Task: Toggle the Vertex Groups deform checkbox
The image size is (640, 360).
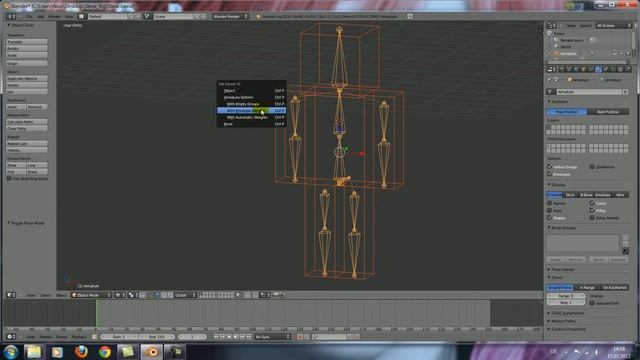Action: click(549, 167)
